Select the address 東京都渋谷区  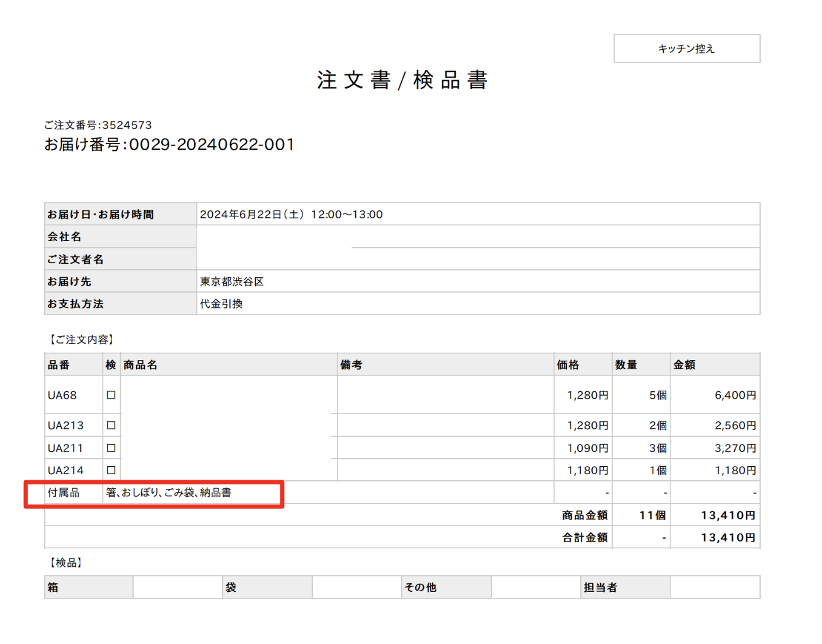pos(232,282)
